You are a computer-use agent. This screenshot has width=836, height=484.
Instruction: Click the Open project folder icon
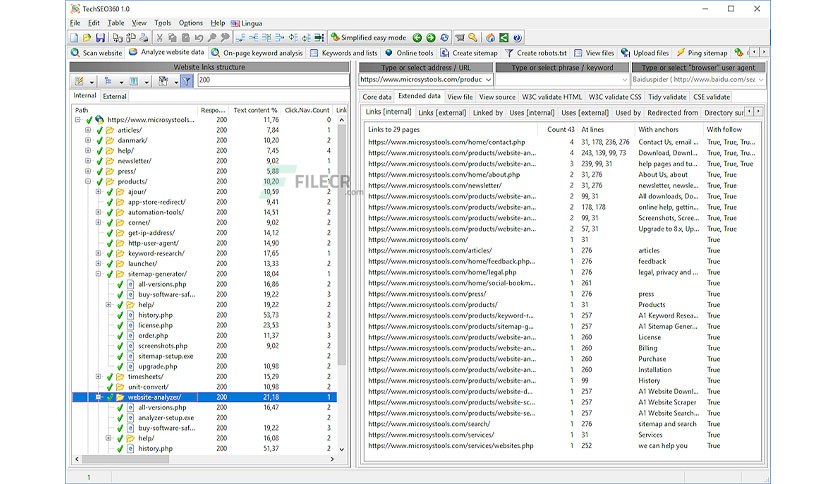click(x=87, y=38)
